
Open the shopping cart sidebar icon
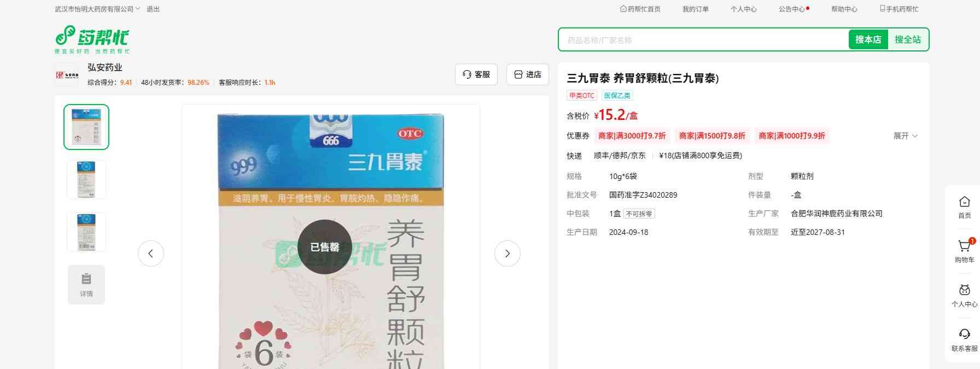pyautogui.click(x=964, y=250)
